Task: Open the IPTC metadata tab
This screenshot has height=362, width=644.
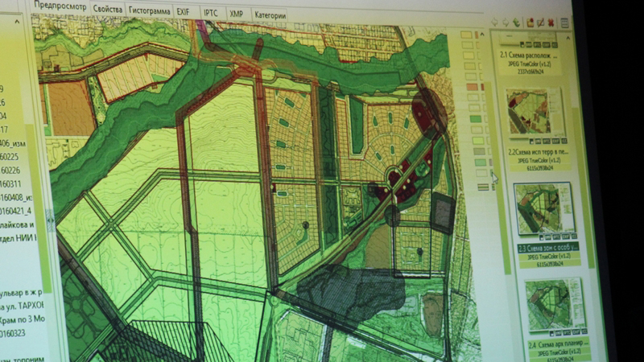Action: 209,14
